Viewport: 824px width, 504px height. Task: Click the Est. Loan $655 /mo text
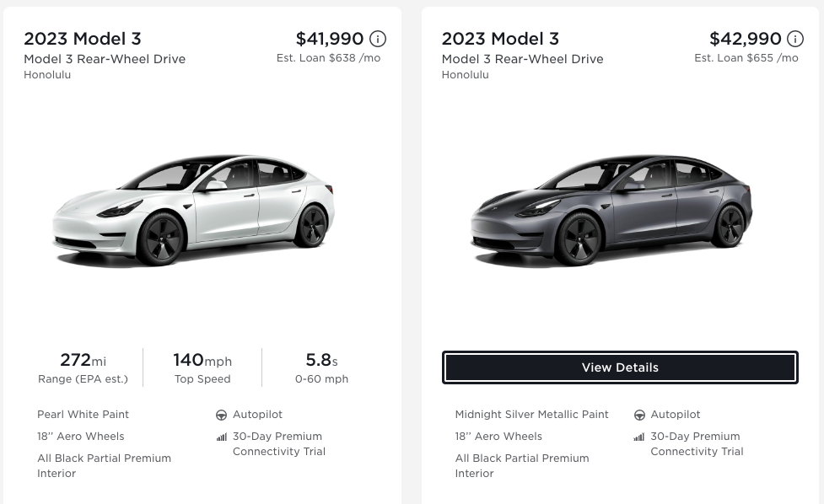pos(746,58)
